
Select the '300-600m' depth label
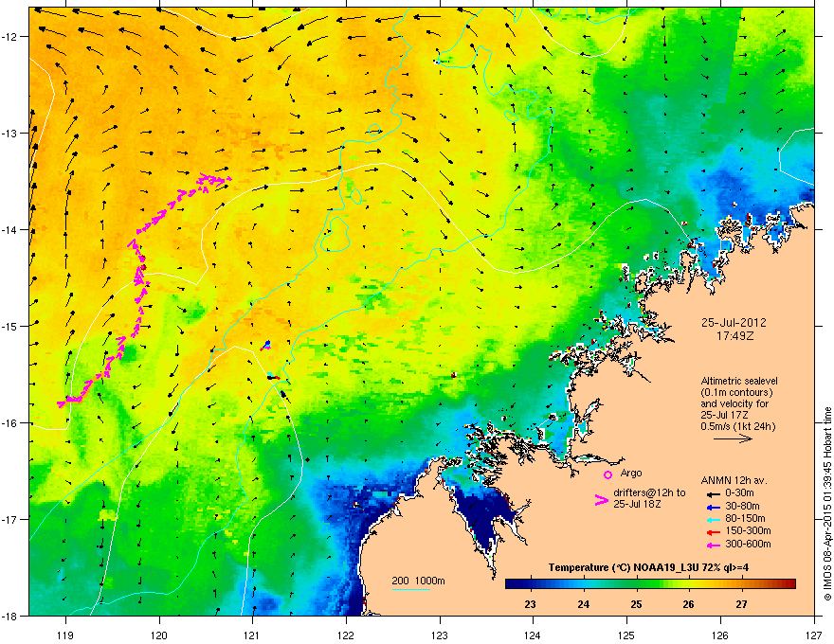pyautogui.click(x=748, y=544)
